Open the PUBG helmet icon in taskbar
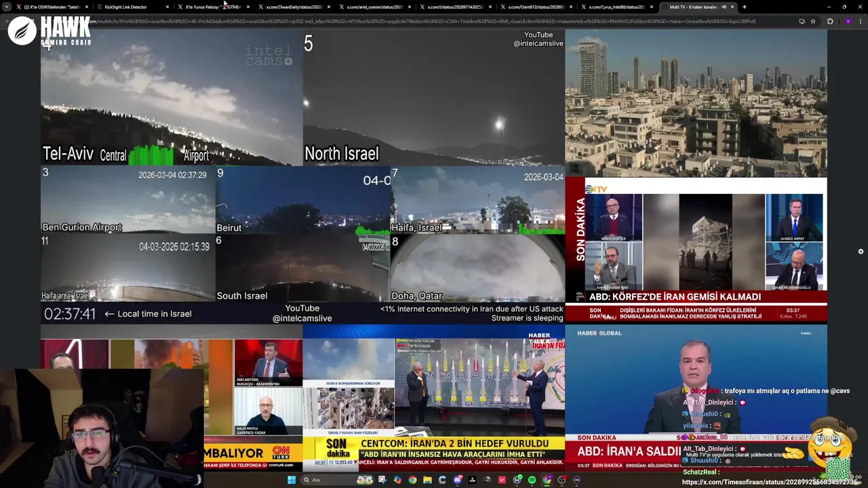 487,480
